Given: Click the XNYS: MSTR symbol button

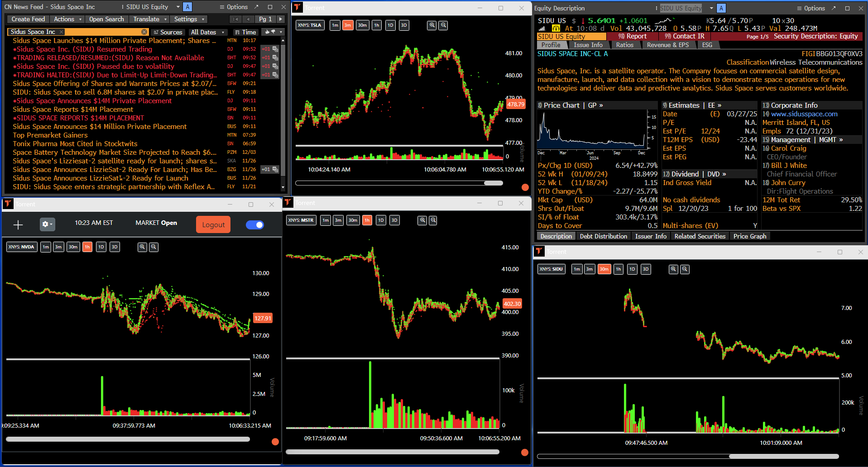Looking at the screenshot, I should pos(301,220).
